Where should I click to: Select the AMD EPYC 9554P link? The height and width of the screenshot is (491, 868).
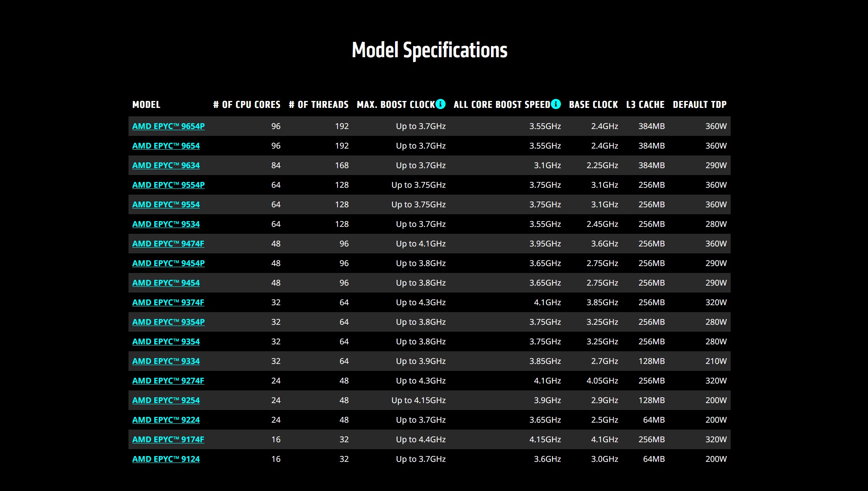point(168,185)
